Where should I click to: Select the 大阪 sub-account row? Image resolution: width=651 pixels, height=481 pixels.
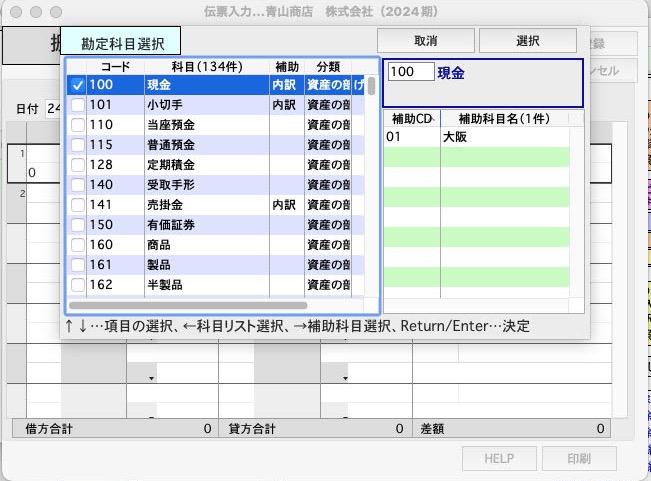(476, 137)
